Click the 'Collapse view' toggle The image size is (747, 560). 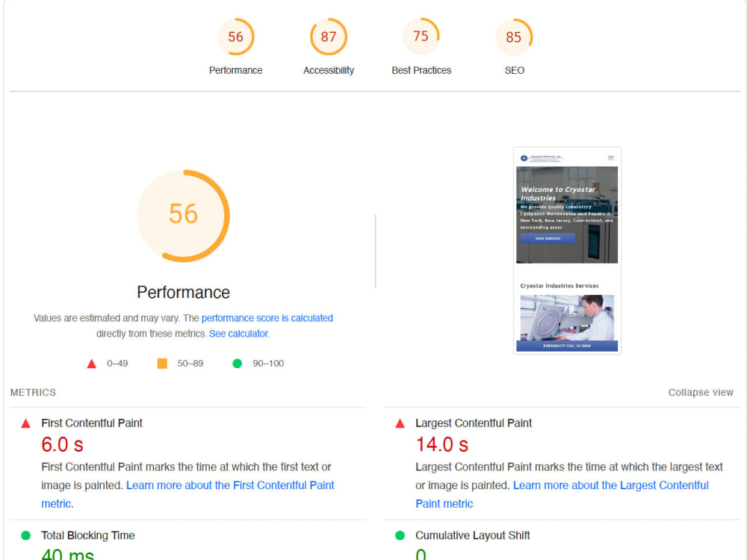(701, 393)
